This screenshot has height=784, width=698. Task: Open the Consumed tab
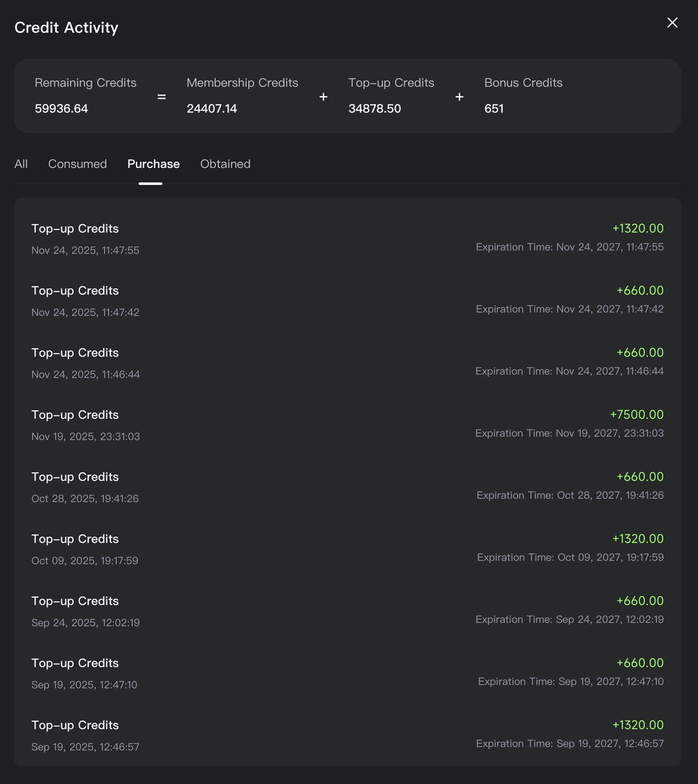point(77,164)
